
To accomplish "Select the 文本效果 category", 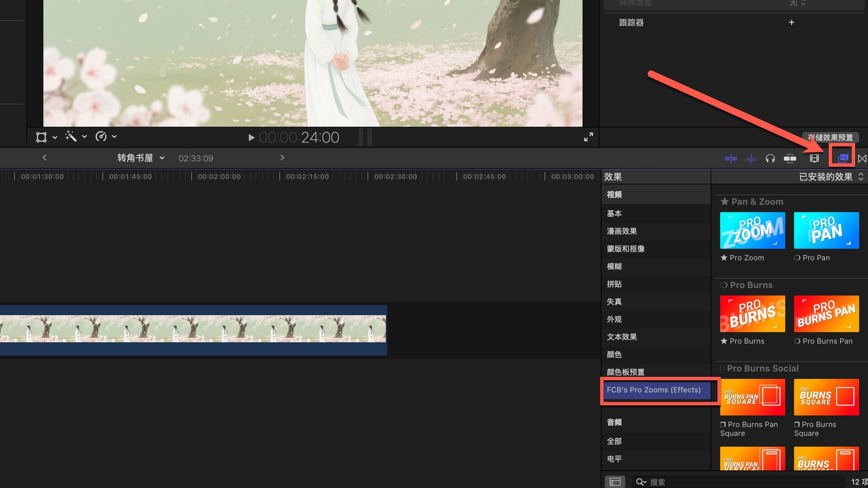I will [x=656, y=337].
